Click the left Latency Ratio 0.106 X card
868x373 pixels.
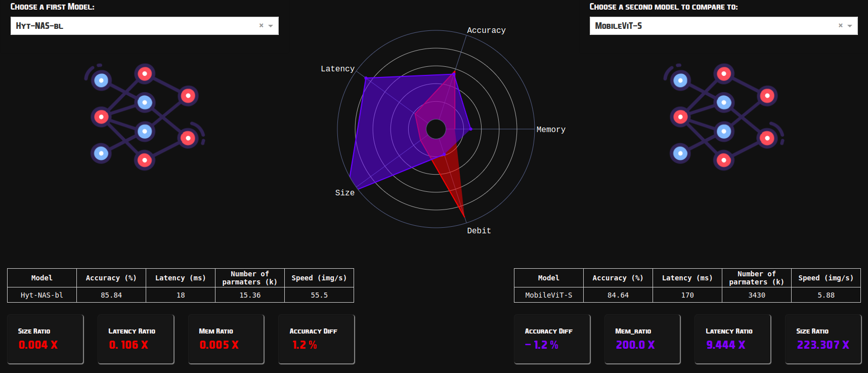(x=136, y=339)
